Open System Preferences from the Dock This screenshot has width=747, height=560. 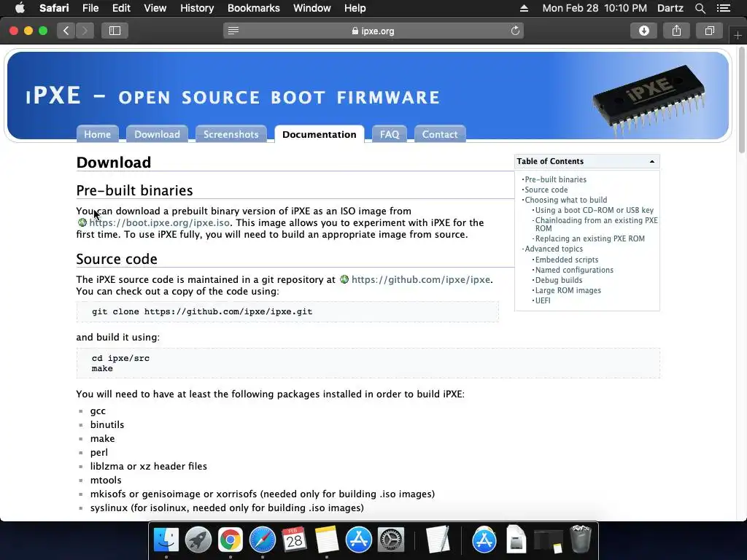pyautogui.click(x=391, y=540)
